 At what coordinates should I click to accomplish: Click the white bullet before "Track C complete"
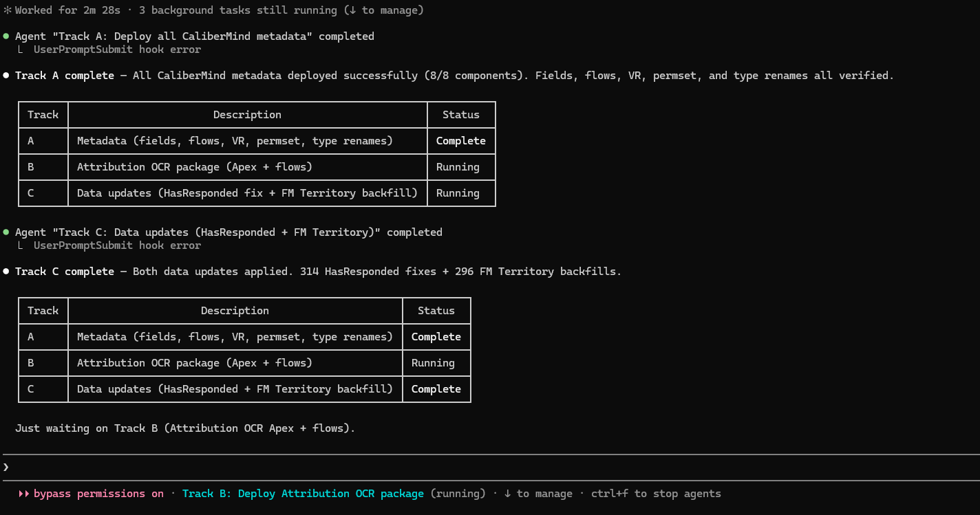6,272
